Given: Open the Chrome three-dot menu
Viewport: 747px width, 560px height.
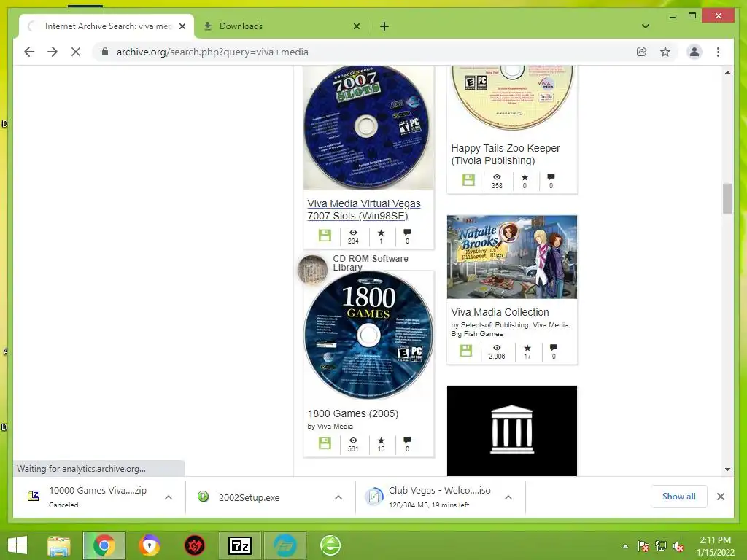Looking at the screenshot, I should click(x=718, y=52).
